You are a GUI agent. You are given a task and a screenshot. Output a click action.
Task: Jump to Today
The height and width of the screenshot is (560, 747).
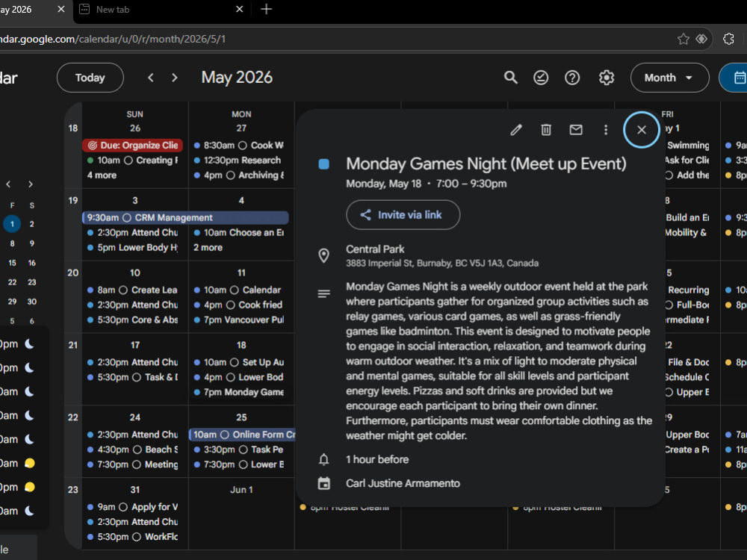pos(90,78)
